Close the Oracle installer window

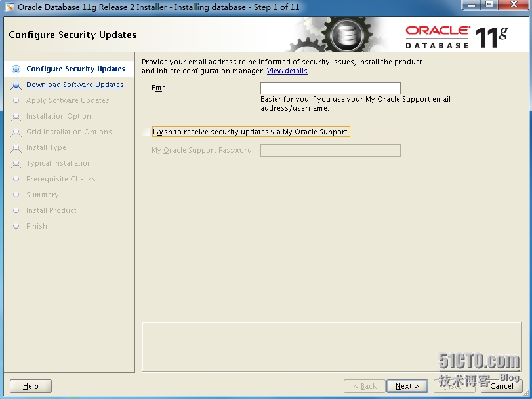pos(514,5)
